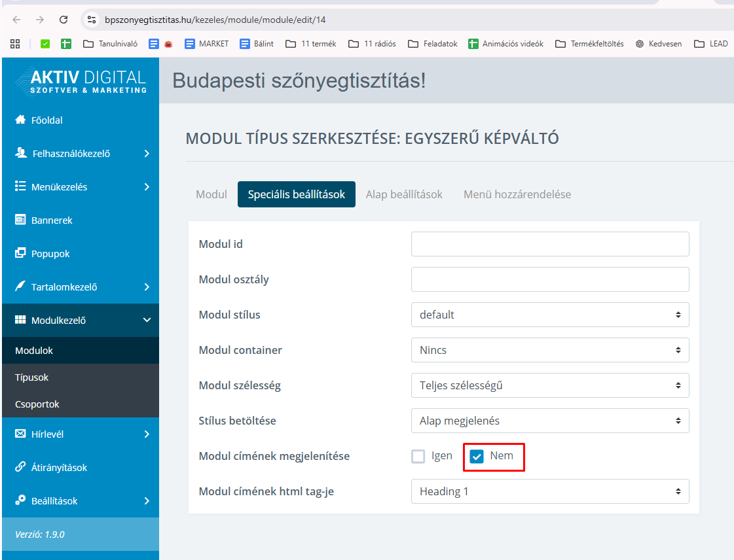
Task: Click the Verzió: 1.9.0 text
Action: (40, 534)
